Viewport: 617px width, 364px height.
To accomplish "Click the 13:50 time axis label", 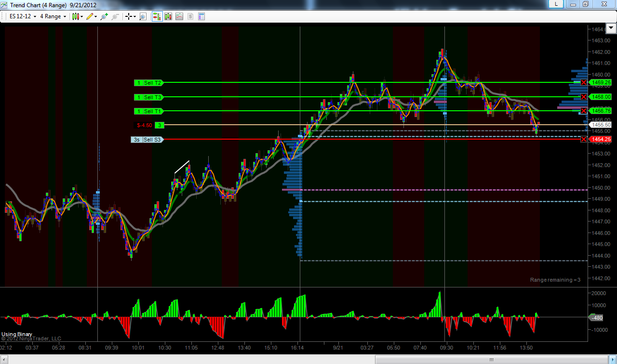I will (526, 348).
